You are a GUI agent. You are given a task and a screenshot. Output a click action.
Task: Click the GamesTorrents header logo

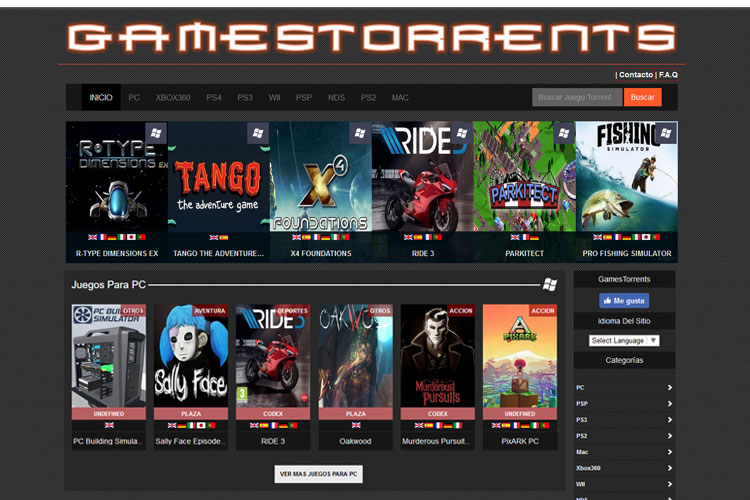(372, 37)
